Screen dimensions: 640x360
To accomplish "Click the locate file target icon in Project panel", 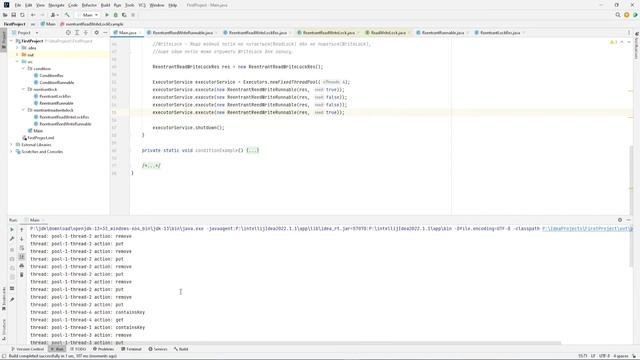I will tap(68, 32).
